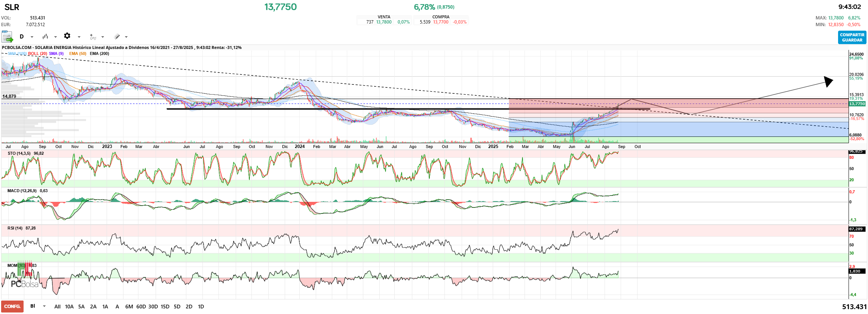Click the SLR ticker symbol
This screenshot has width=868, height=314.
pos(12,7)
